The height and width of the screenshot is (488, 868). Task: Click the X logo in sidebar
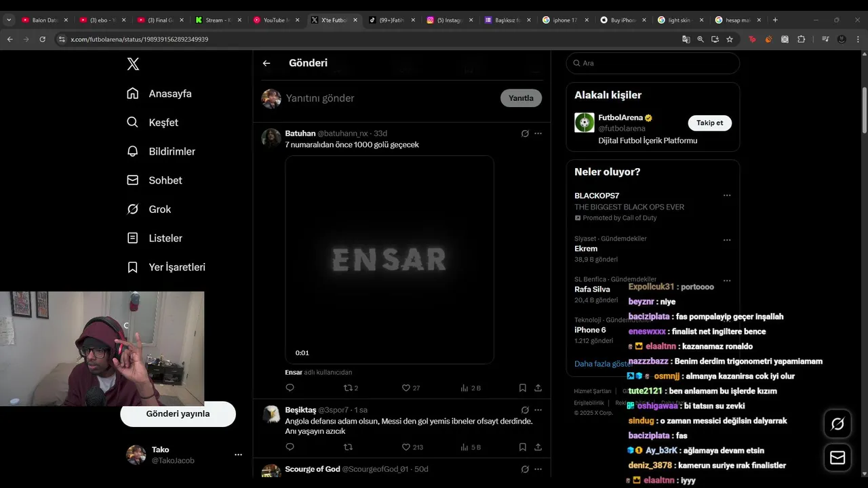click(x=133, y=64)
